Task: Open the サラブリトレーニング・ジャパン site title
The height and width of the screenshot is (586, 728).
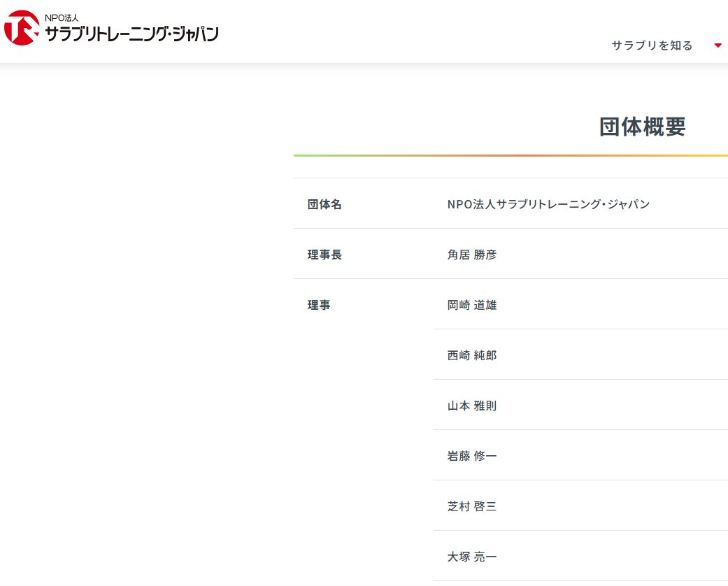Action: [132, 34]
